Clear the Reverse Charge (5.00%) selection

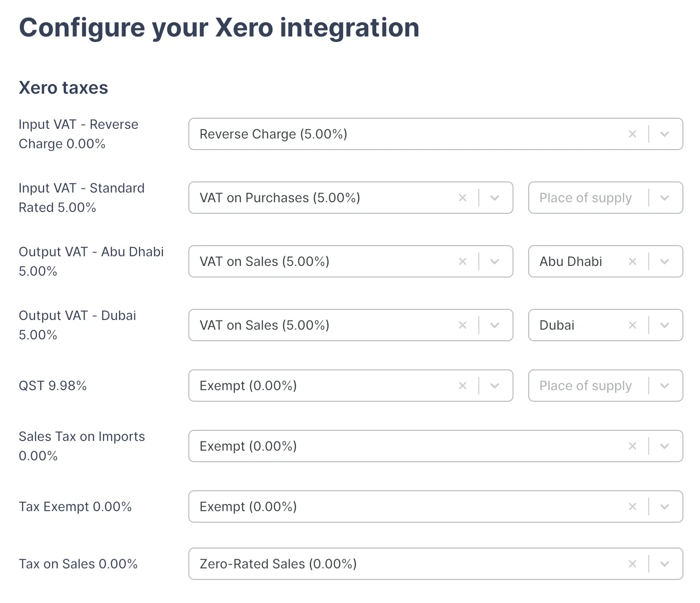tap(633, 134)
